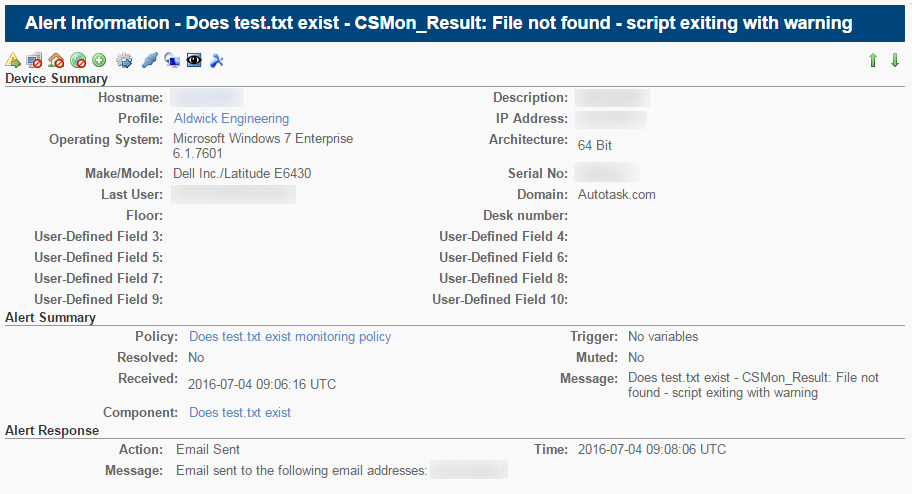Click the gear with arrow icon
912x494 pixels.
click(124, 60)
